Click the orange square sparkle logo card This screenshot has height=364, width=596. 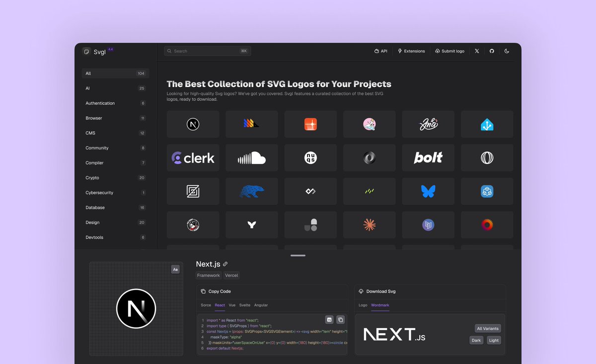[310, 124]
